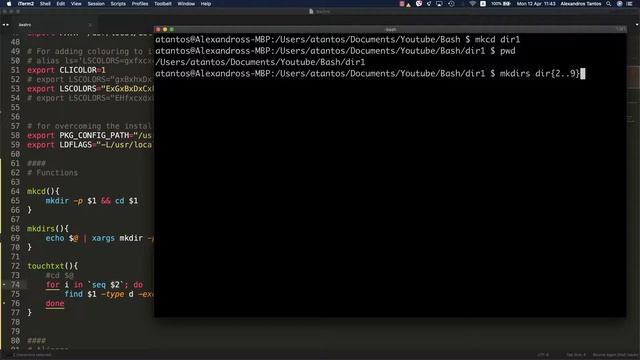Viewport: 640px width, 360px height.
Task: Open the View menu
Action: (76, 4)
